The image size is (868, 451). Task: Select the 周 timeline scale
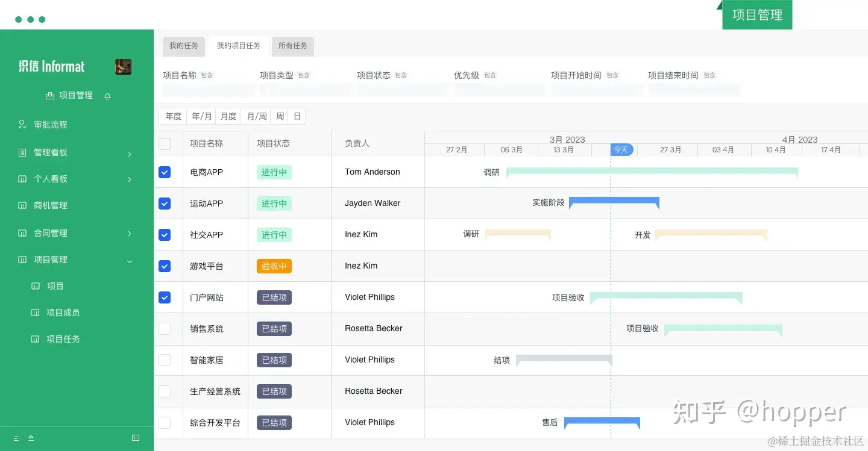280,116
